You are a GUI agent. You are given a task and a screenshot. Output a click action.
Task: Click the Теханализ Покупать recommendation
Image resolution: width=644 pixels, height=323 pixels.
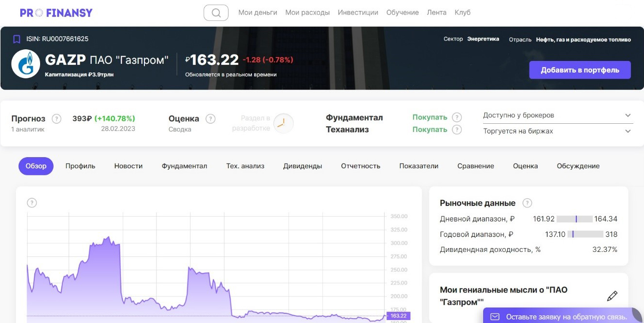tap(429, 130)
